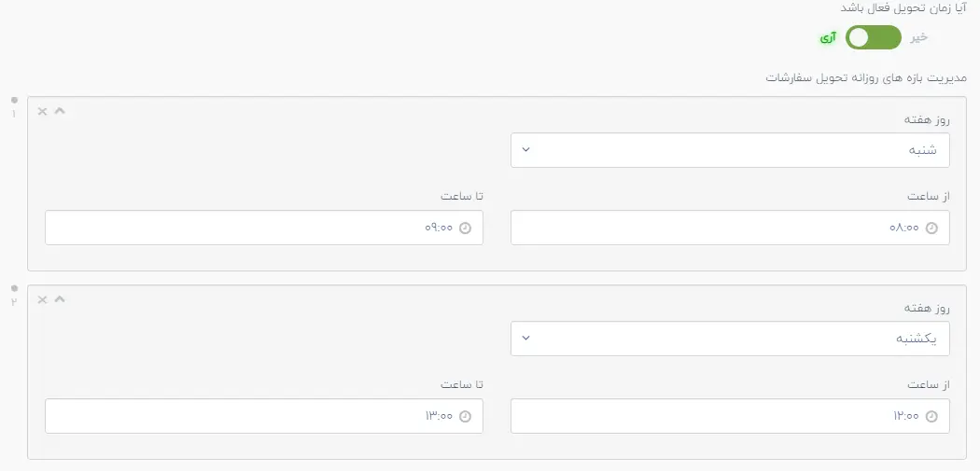Viewport: 980px width, 471px height.
Task: Remove the second delivery slot with X icon
Action: pyautogui.click(x=43, y=299)
